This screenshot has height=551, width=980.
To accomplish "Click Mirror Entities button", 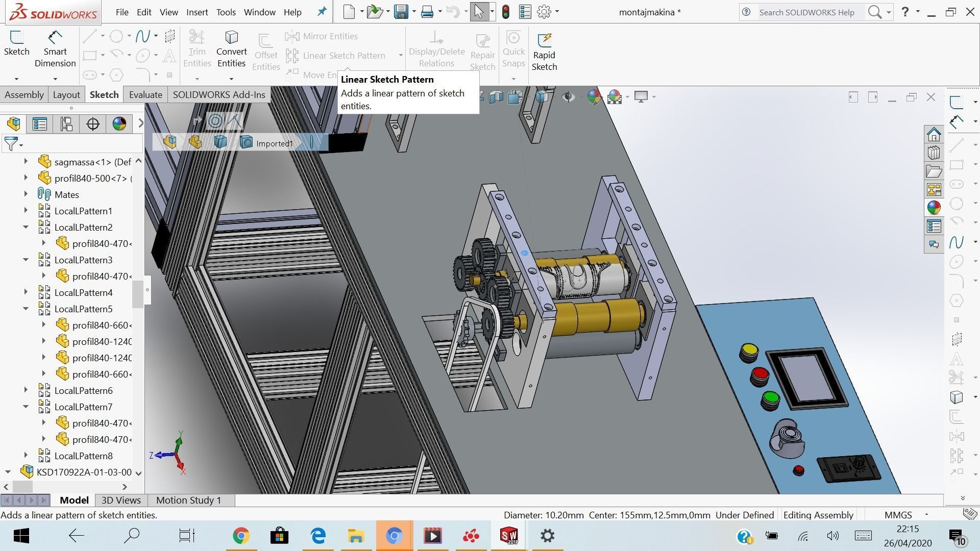I will [322, 36].
